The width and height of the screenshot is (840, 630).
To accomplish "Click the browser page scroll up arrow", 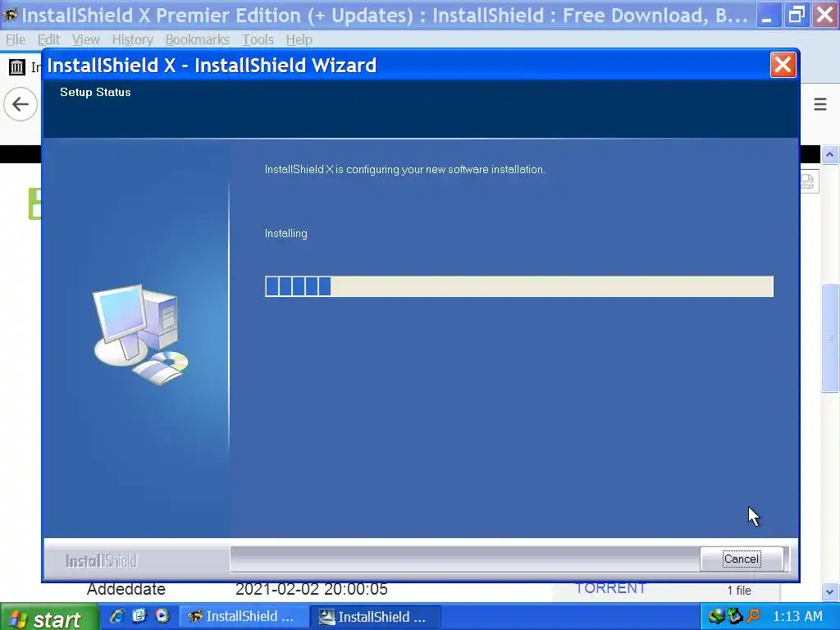I will pyautogui.click(x=829, y=155).
